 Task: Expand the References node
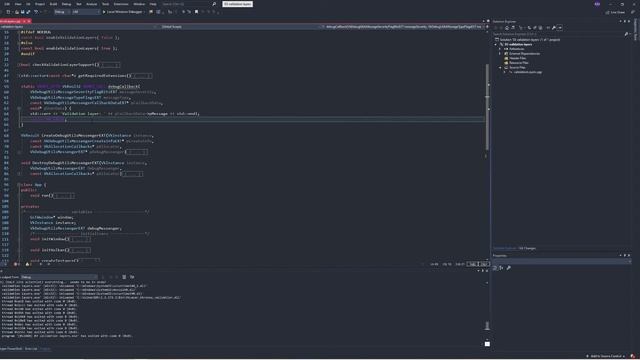pyautogui.click(x=500, y=49)
